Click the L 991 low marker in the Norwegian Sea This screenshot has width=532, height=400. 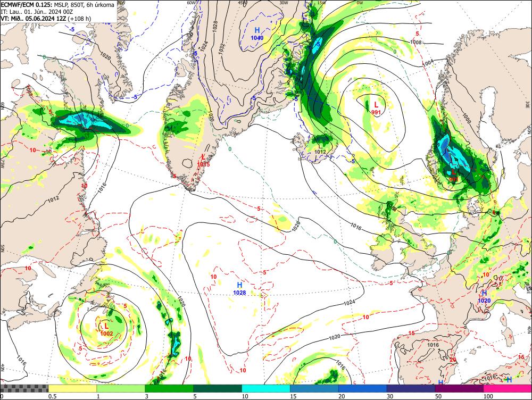(376, 108)
